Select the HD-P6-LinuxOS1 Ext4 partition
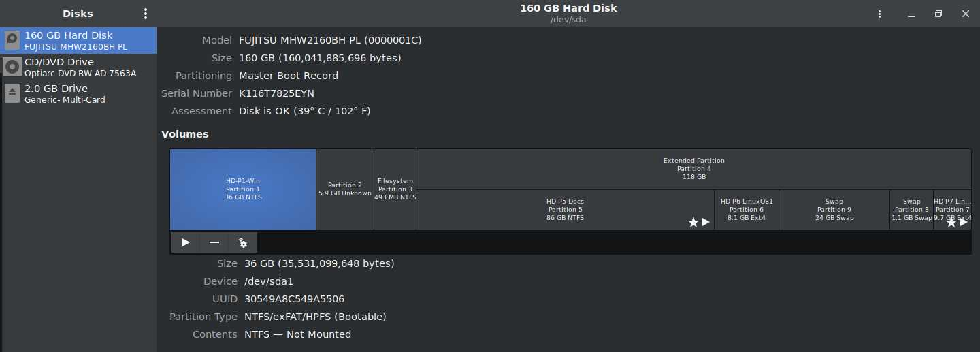 pyautogui.click(x=747, y=210)
